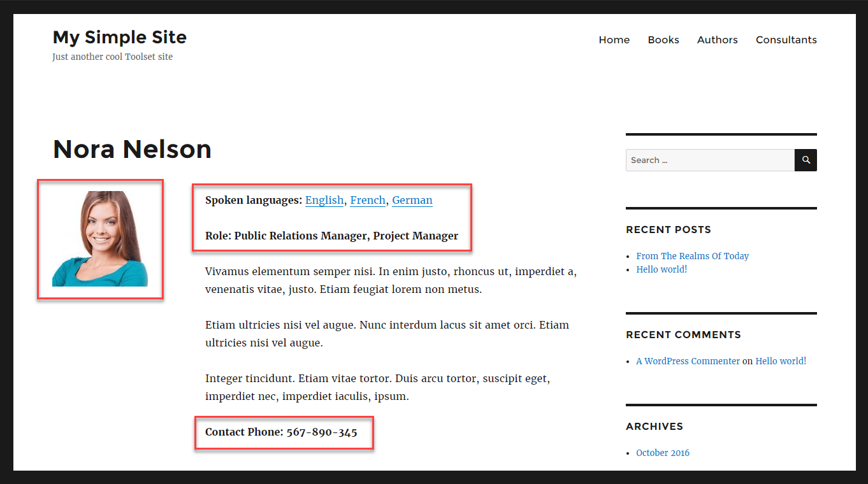This screenshot has height=484, width=868.
Task: Click the My Simple Site title
Action: click(x=119, y=37)
